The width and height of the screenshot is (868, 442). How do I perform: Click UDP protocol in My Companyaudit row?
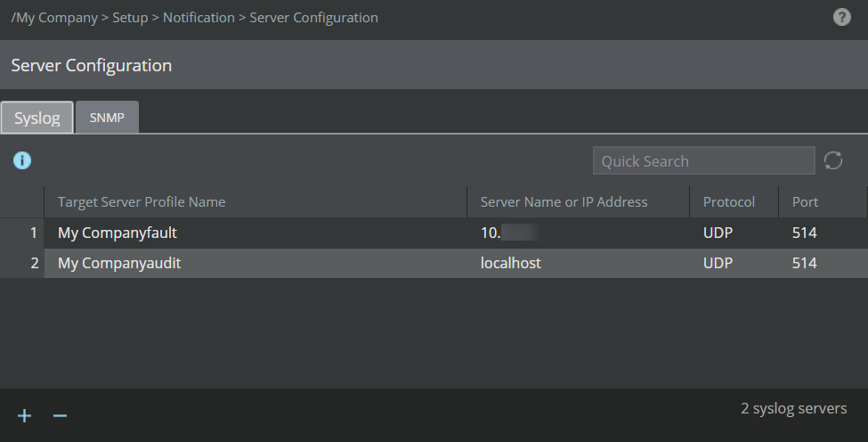tap(718, 263)
